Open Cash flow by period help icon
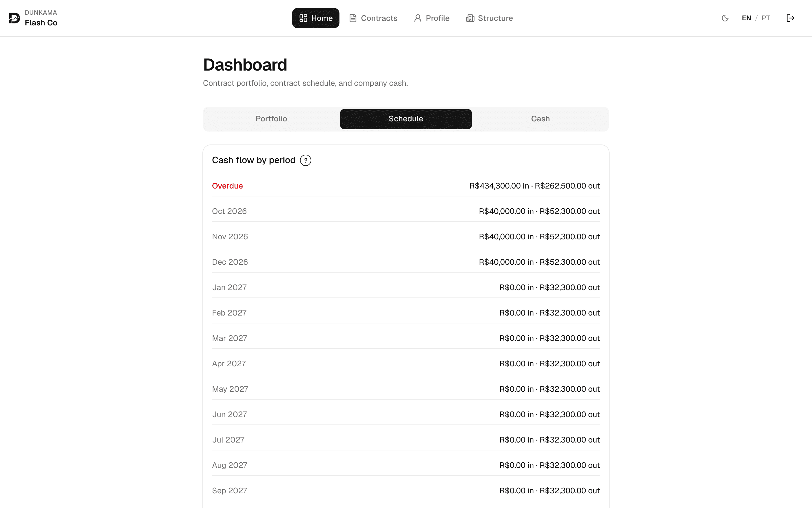 pyautogui.click(x=305, y=160)
